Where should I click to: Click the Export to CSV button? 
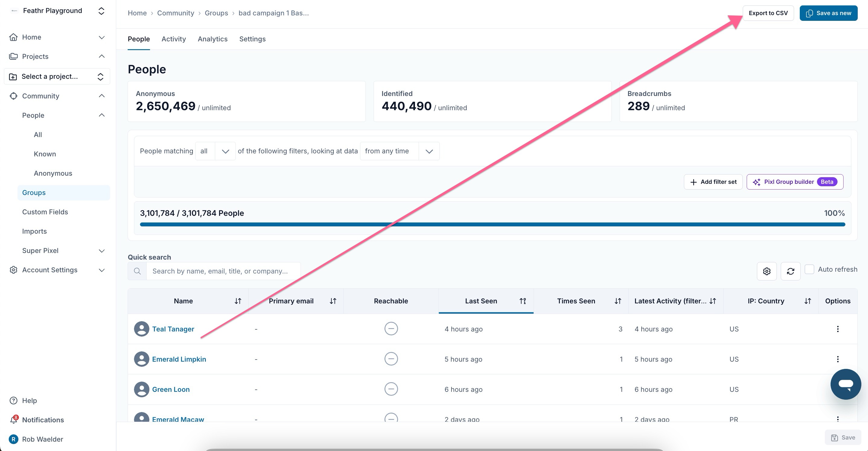768,13
